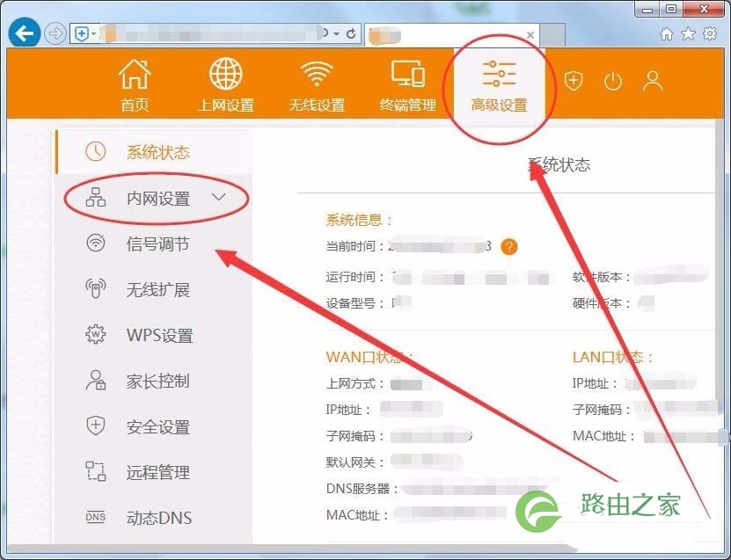The height and width of the screenshot is (560, 731).
Task: Click the network icon beside 内网设置
Action: coord(96,197)
